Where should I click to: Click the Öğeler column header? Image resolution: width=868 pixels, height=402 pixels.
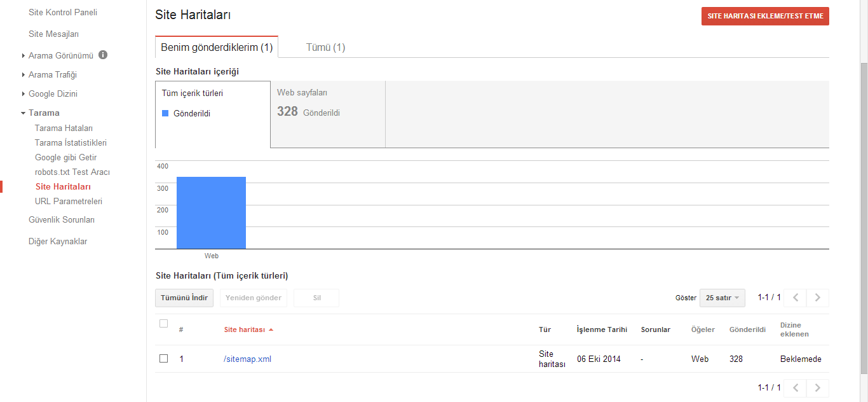(703, 329)
